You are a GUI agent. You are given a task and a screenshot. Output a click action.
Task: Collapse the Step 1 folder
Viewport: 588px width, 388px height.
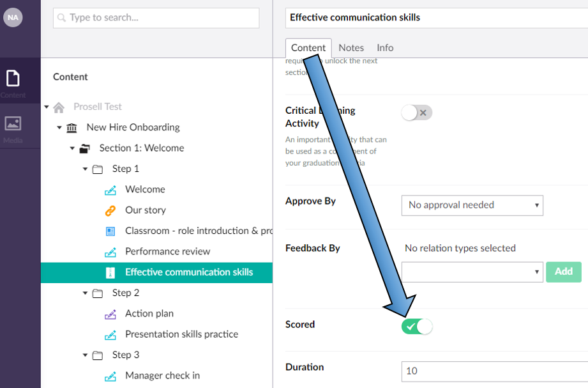84,169
